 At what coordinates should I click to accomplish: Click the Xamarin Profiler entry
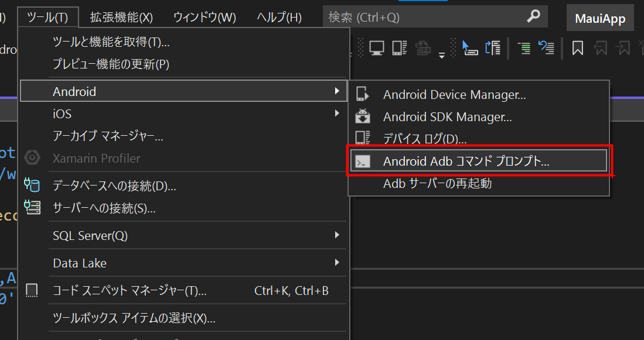tap(184, 158)
